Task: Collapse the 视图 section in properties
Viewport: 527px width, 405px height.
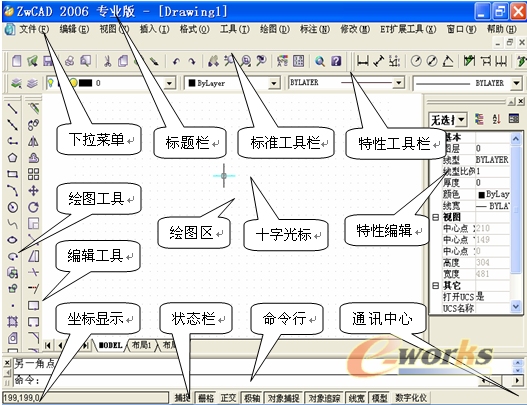Action: (x=435, y=217)
